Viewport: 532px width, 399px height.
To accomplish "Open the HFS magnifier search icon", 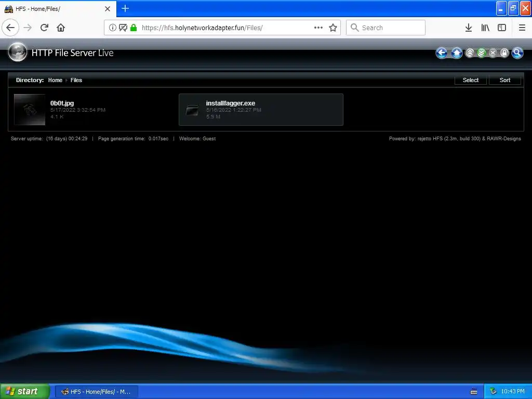I will tap(517, 53).
